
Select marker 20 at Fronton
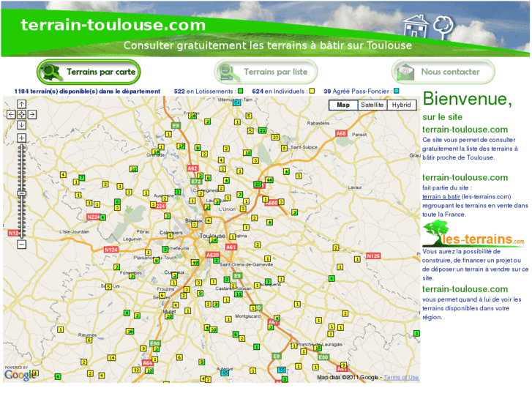[192, 116]
